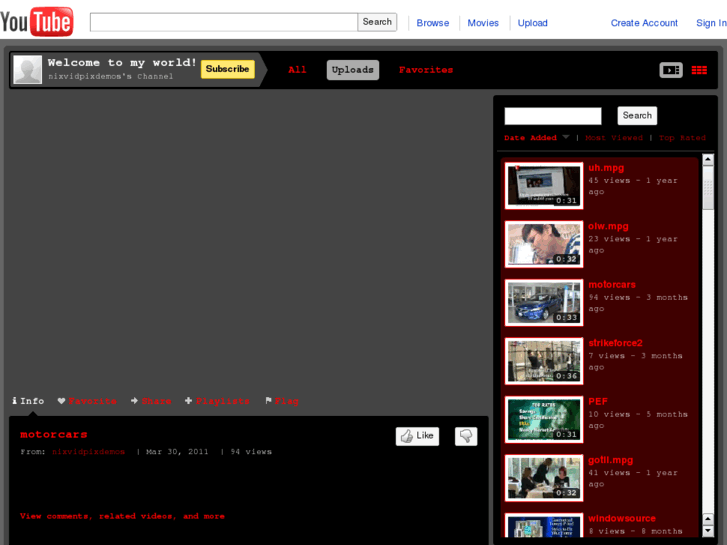The height and width of the screenshot is (545, 727).
Task: Open the motorcars video thumbnail
Action: click(544, 302)
